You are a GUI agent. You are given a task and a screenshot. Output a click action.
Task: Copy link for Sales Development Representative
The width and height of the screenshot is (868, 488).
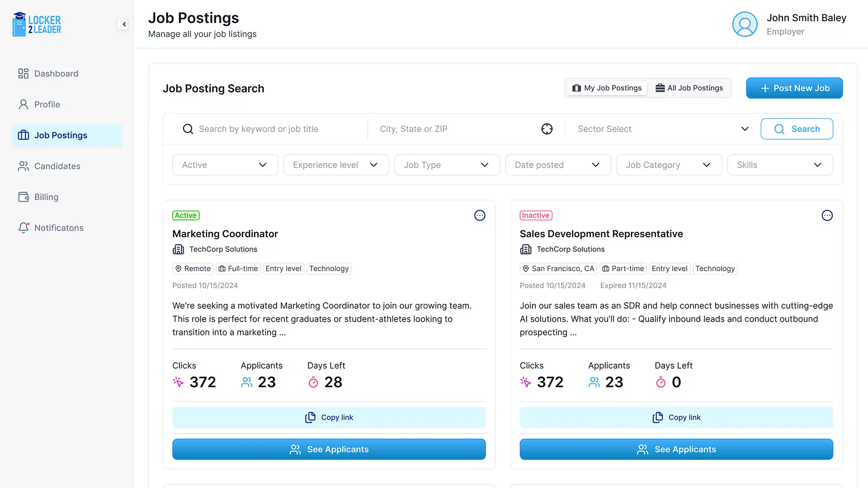676,418
